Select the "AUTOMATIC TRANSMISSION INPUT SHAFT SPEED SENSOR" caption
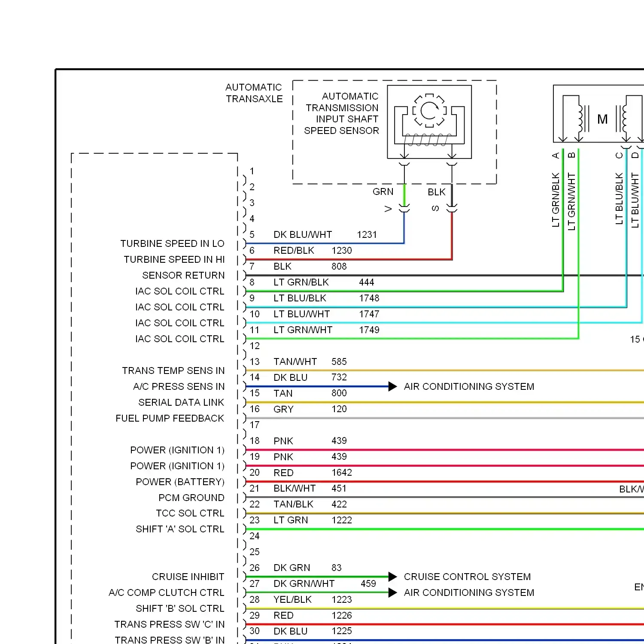 pyautogui.click(x=342, y=113)
